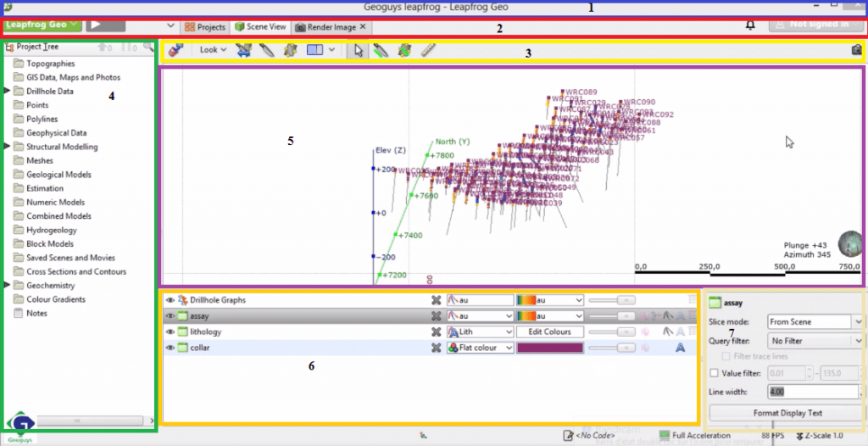Remove Drillhole Graphs from scene list
This screenshot has height=446, width=868.
(x=436, y=300)
